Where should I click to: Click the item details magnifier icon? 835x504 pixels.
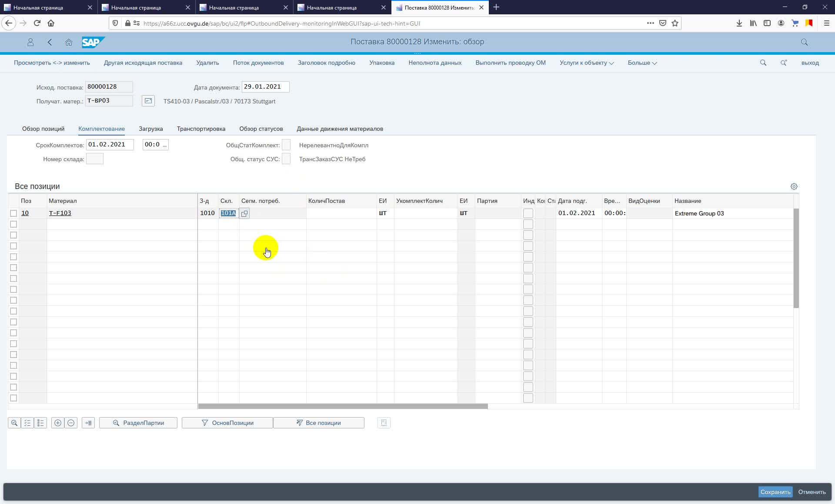[x=14, y=423]
